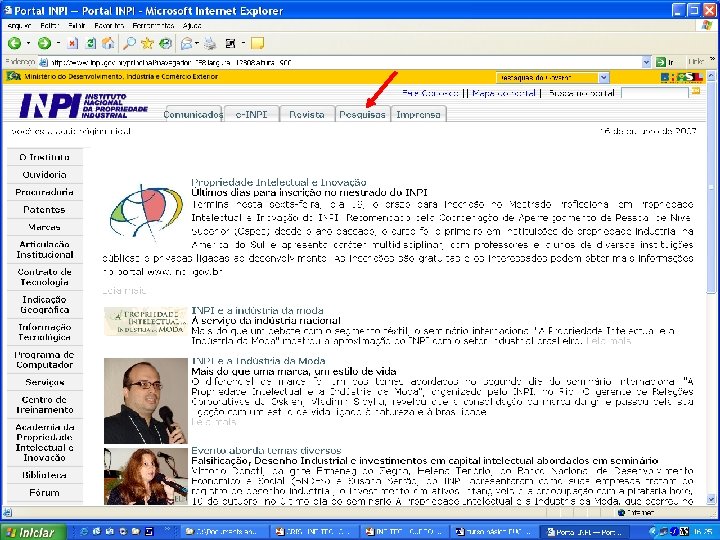
Task: Open Indicação Geográfica in the sidebar
Action: (45, 304)
